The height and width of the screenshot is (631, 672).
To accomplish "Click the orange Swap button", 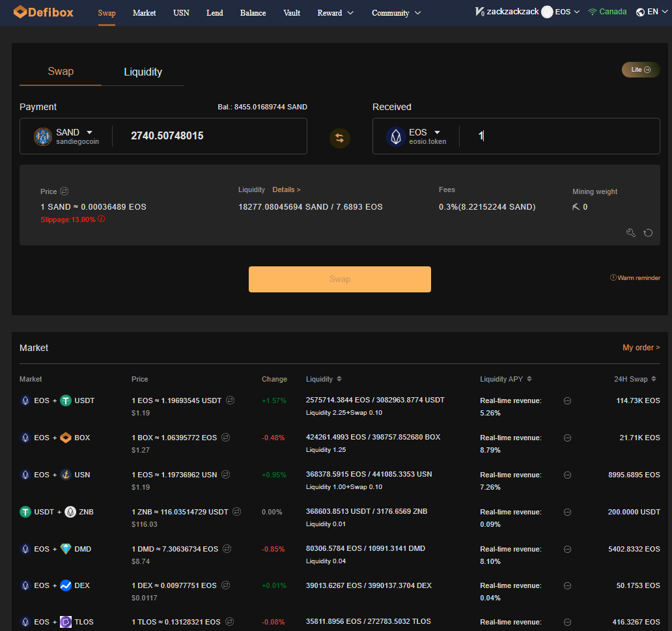I will point(339,279).
